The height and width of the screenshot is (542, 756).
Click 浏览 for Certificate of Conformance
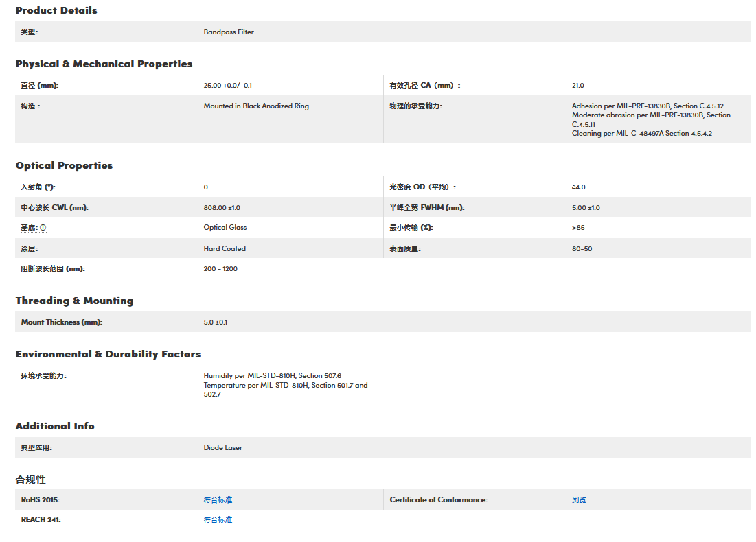(579, 499)
